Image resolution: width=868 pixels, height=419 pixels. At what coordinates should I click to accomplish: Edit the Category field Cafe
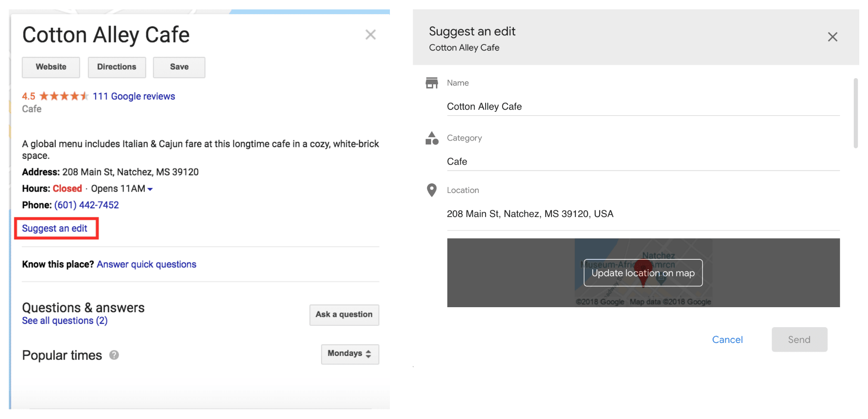click(643, 161)
